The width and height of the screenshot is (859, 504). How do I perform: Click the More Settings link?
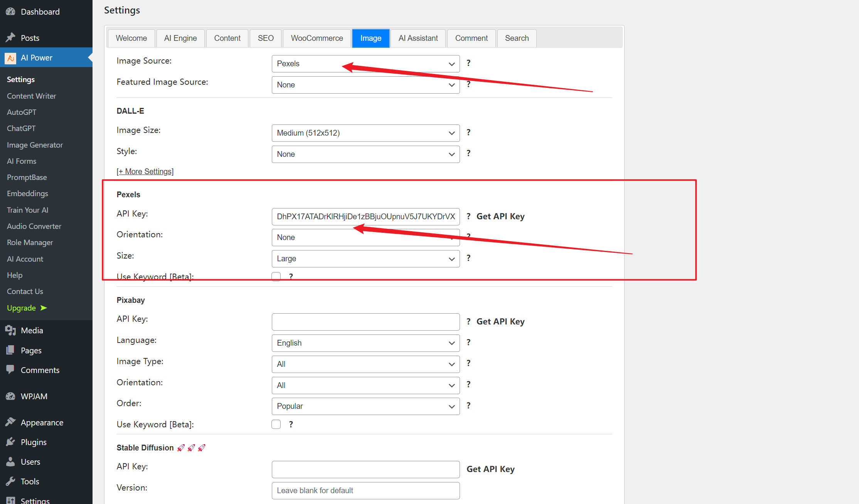click(x=145, y=171)
